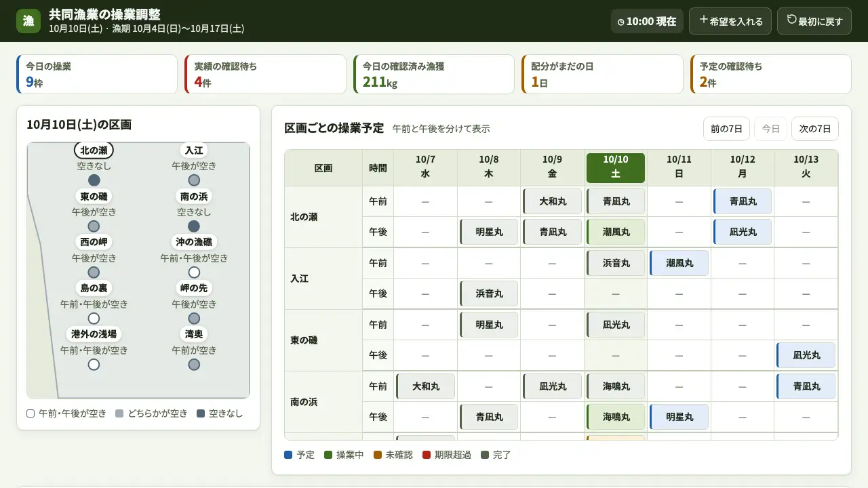This screenshot has height=488, width=868.
Task: Open the 予定の確認待ち card
Action: [771, 75]
